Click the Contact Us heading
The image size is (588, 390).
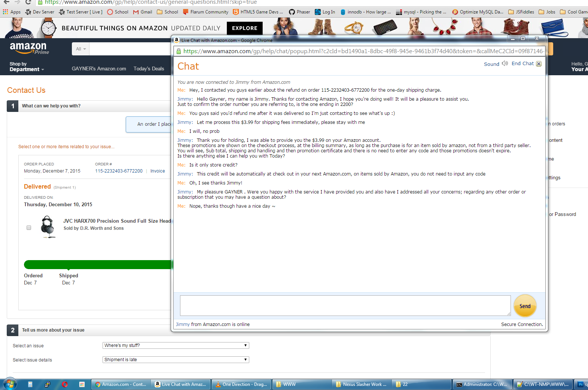(x=26, y=90)
